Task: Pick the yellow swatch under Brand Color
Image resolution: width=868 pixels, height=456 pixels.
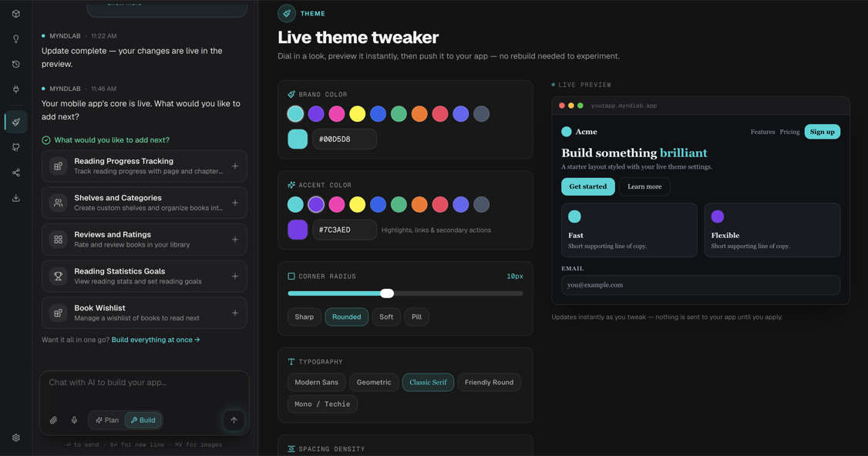Action: click(x=358, y=114)
